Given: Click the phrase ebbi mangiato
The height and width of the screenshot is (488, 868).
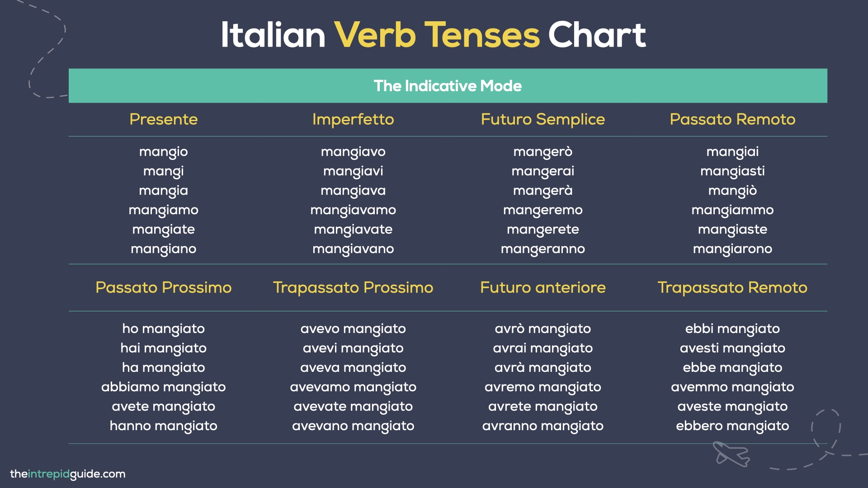Looking at the screenshot, I should [732, 329].
